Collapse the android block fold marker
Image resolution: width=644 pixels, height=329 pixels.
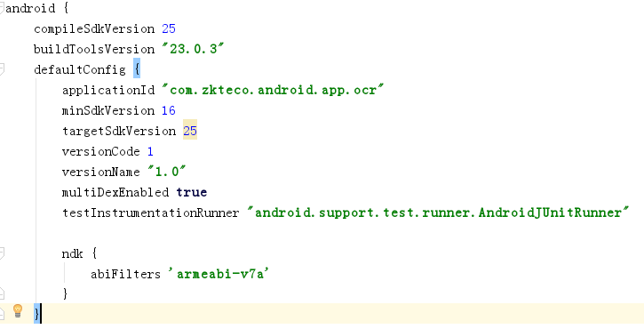click(2, 7)
